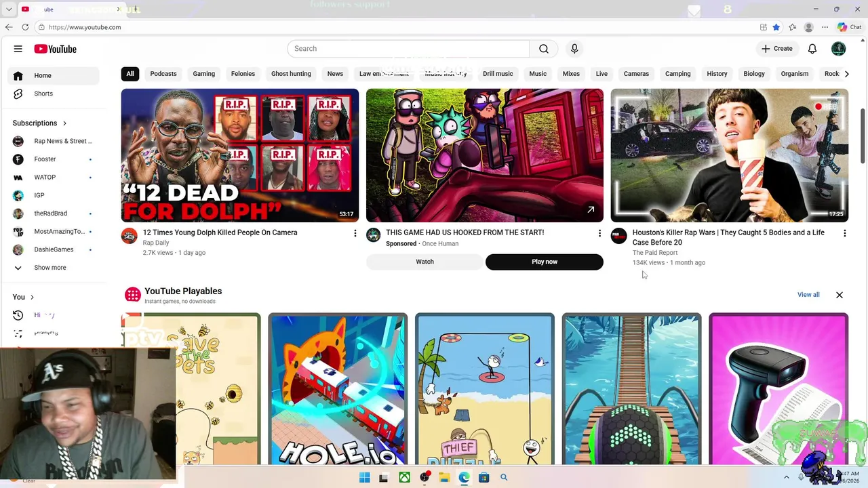Open Once Human sponsored ad thumbnail
Image resolution: width=868 pixels, height=488 pixels.
tap(485, 155)
